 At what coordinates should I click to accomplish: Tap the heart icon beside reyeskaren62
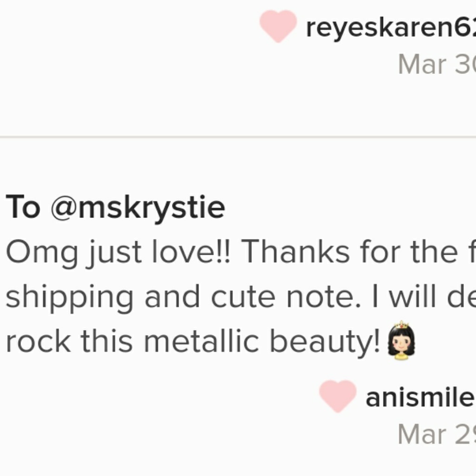coord(278,26)
